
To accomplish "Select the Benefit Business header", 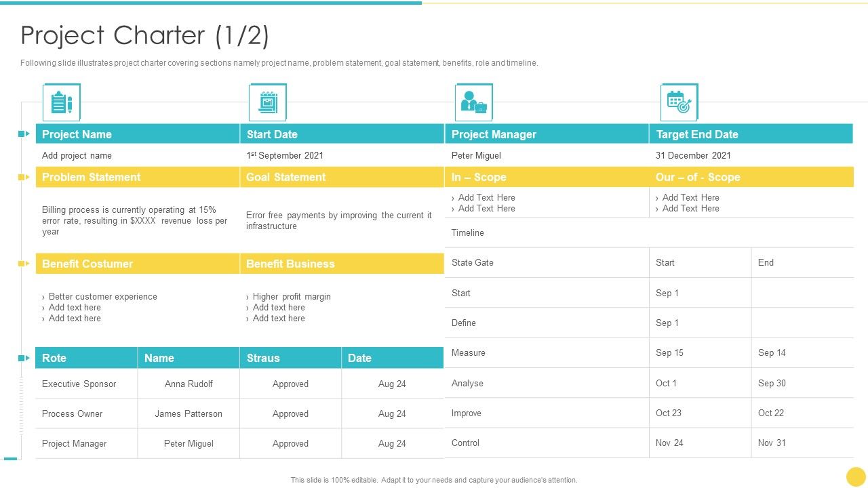I will (342, 264).
